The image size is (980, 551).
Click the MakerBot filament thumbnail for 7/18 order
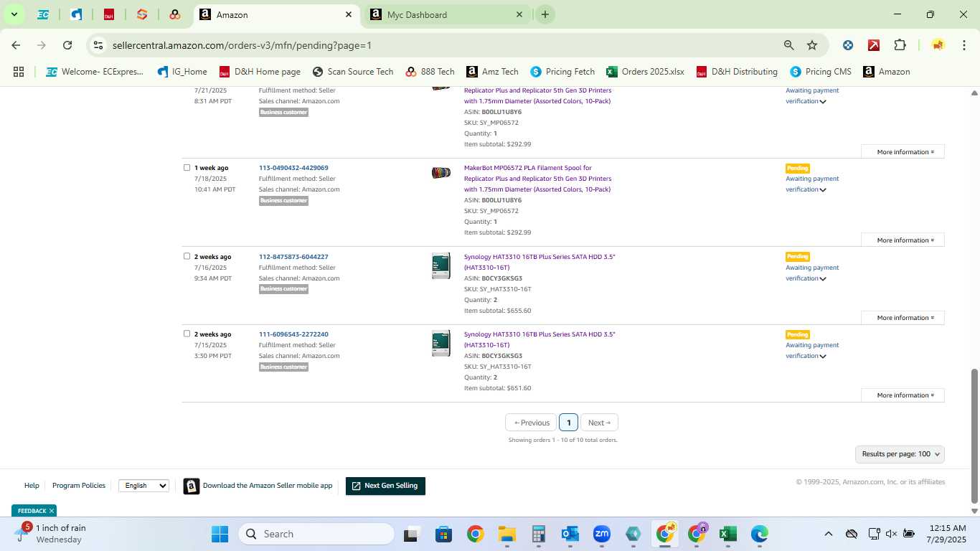(440, 173)
